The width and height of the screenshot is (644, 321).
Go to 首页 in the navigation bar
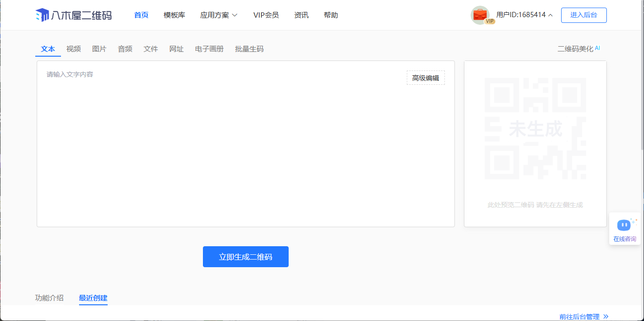click(141, 15)
